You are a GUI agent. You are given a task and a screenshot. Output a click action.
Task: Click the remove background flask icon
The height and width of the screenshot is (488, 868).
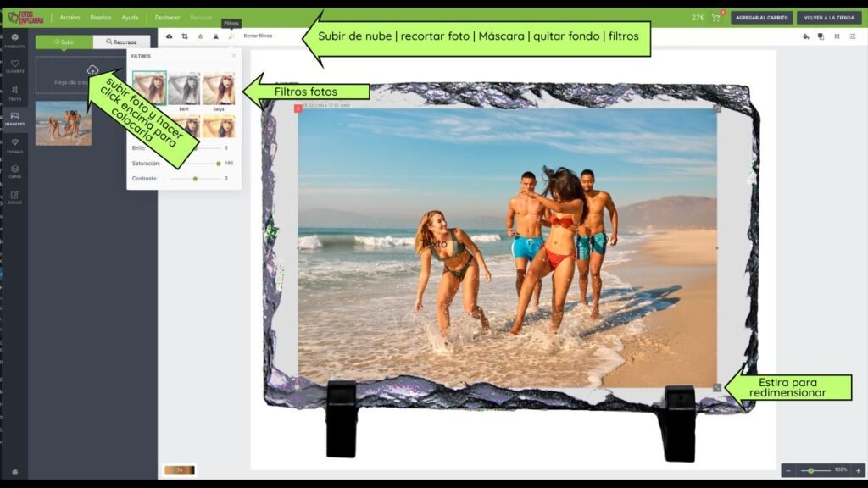[x=215, y=36]
